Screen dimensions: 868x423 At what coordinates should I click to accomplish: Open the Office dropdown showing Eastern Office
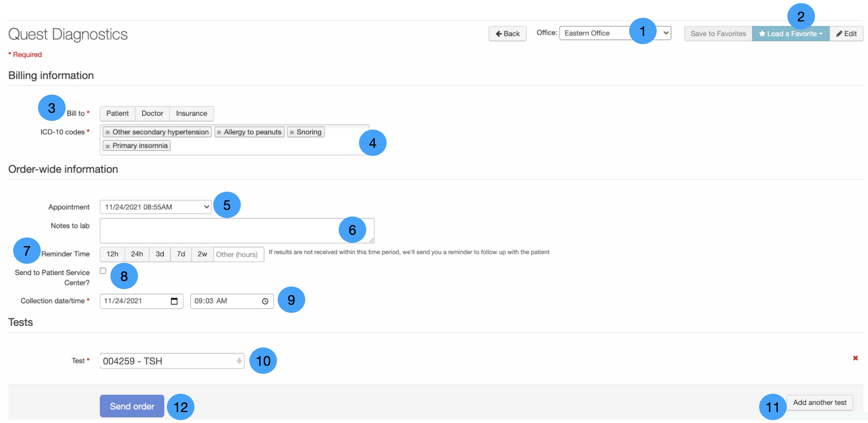(x=615, y=33)
